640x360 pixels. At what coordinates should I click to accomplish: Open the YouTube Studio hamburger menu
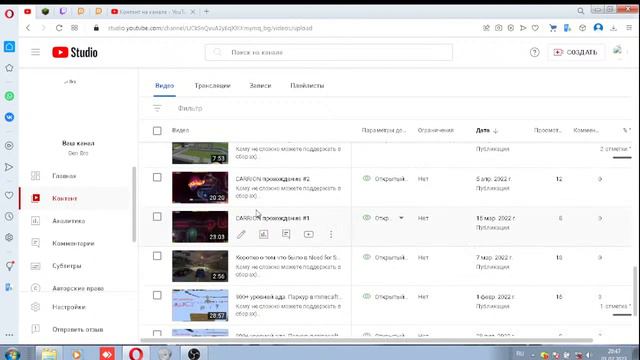36,52
